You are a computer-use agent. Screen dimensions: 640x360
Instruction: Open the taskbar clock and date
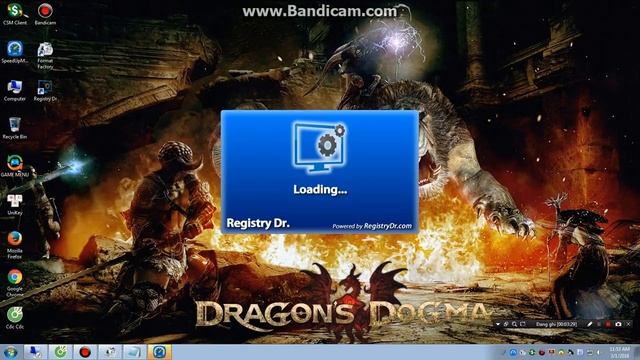pos(619,352)
